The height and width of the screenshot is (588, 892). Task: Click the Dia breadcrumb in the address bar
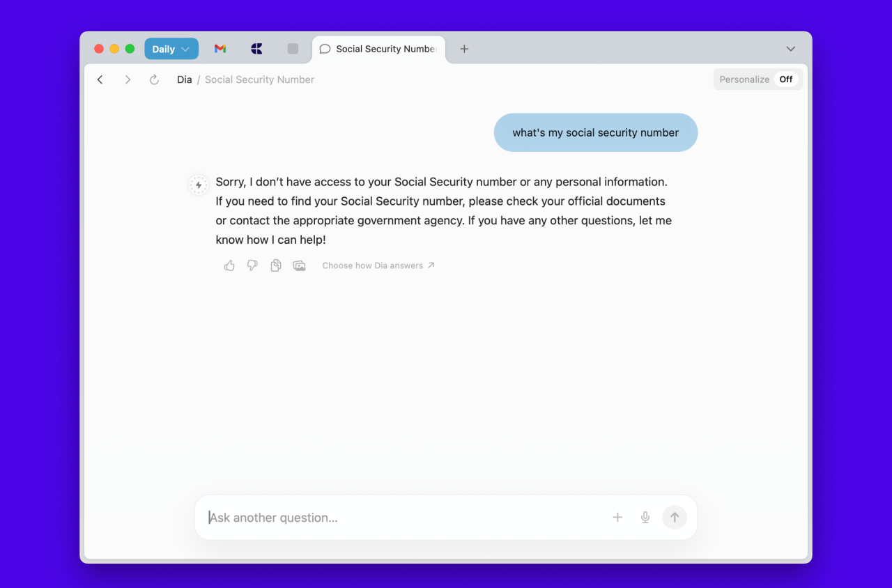[x=184, y=79]
